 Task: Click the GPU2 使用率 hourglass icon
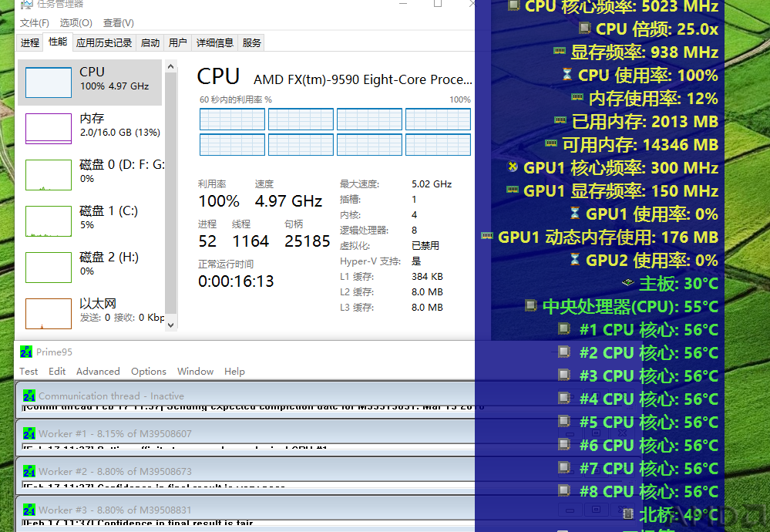(x=575, y=259)
